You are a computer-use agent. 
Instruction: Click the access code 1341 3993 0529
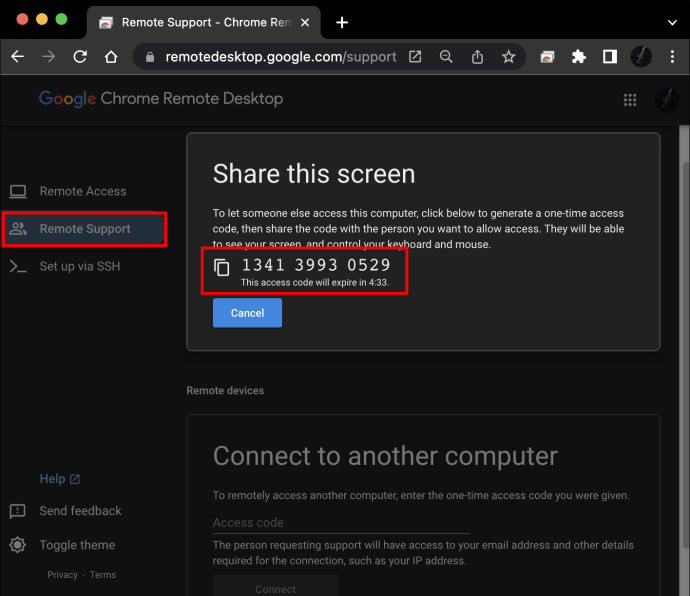pos(316,265)
